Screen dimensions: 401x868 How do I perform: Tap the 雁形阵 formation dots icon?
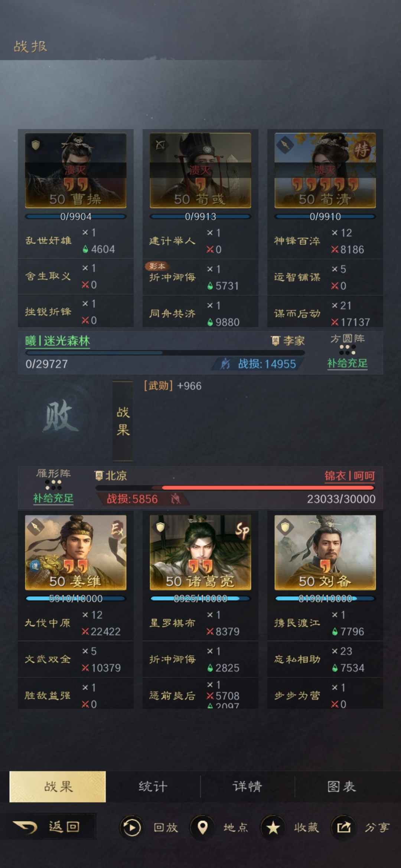pyautogui.click(x=53, y=485)
